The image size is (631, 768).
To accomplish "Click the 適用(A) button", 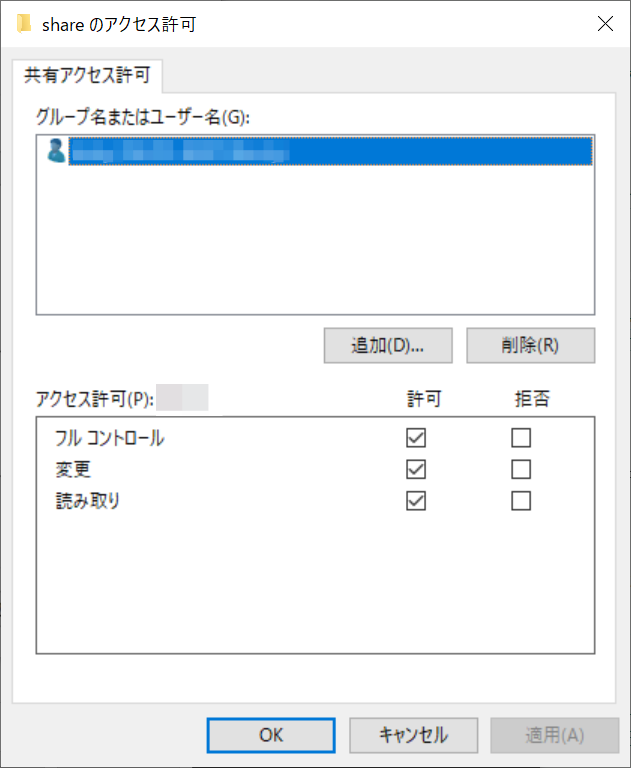I will [555, 735].
